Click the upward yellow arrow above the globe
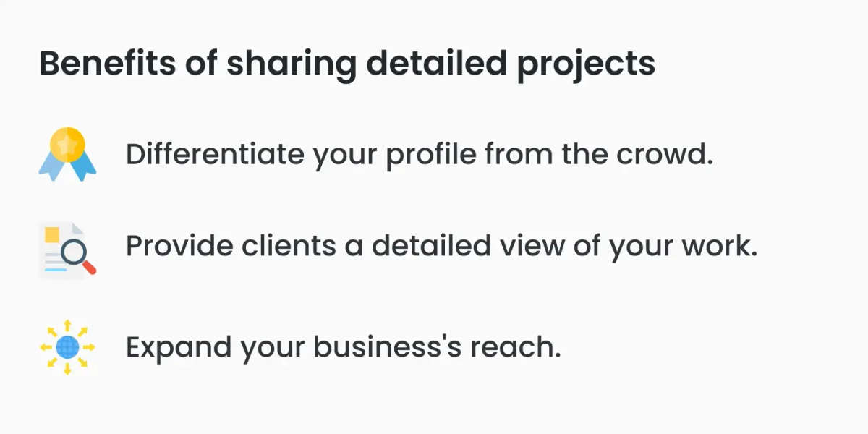Image resolution: width=868 pixels, height=434 pixels. pyautogui.click(x=67, y=325)
